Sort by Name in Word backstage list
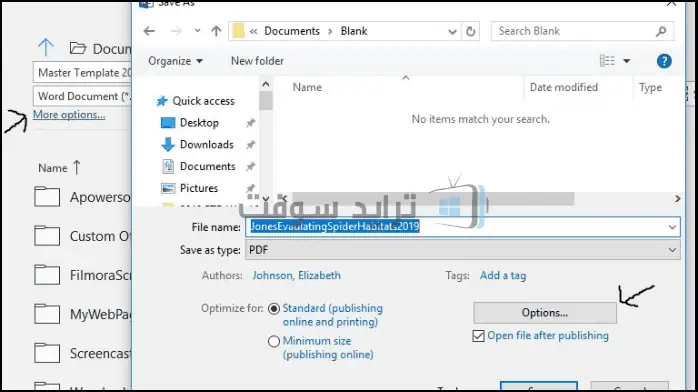Viewport: 698px width, 392px height. click(x=59, y=168)
